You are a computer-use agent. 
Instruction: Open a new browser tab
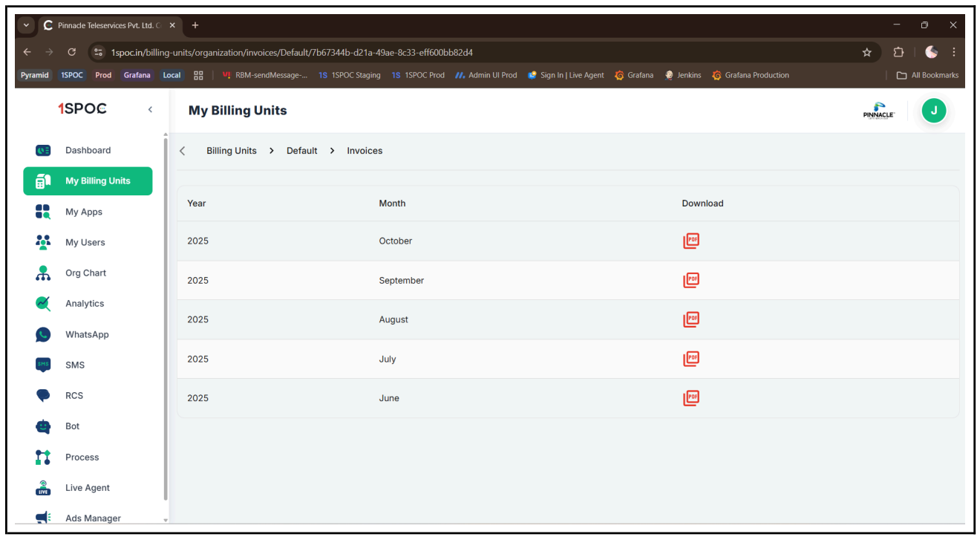pyautogui.click(x=195, y=25)
